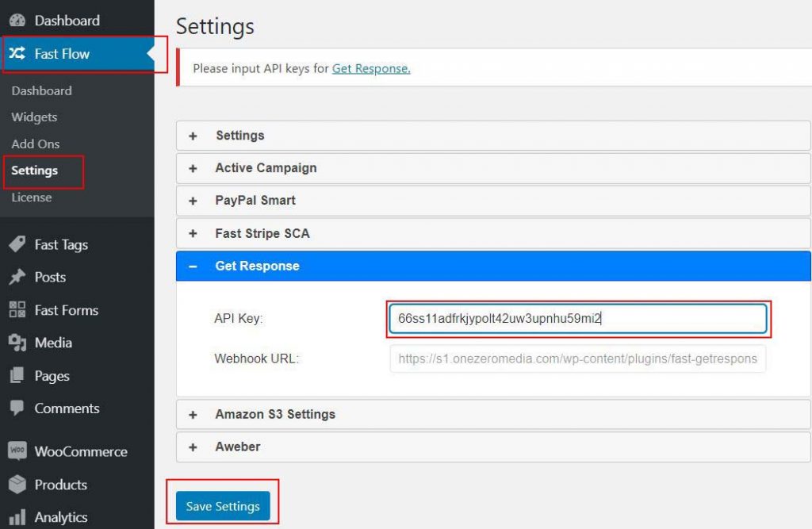Open the Media menu label

pyautogui.click(x=53, y=343)
